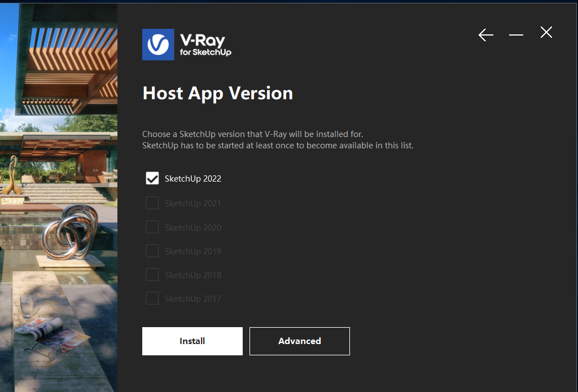Toggle the SketchUp 2021 checkbox

[x=152, y=203]
